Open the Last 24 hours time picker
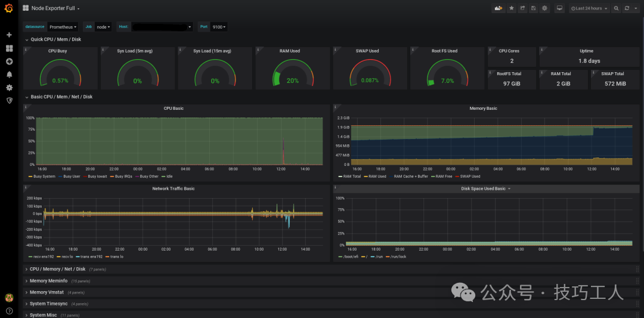Viewport: 644px width, 318px height. (589, 8)
